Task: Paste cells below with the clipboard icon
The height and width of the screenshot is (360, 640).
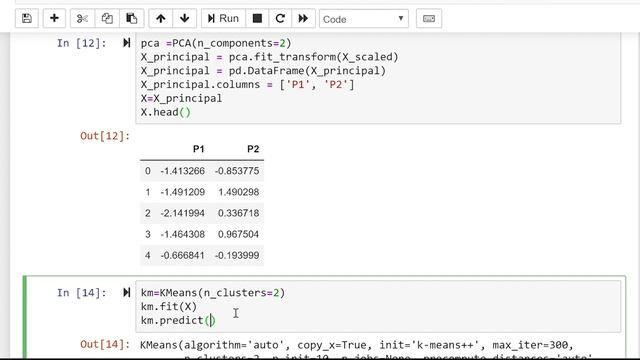Action: [x=131, y=19]
